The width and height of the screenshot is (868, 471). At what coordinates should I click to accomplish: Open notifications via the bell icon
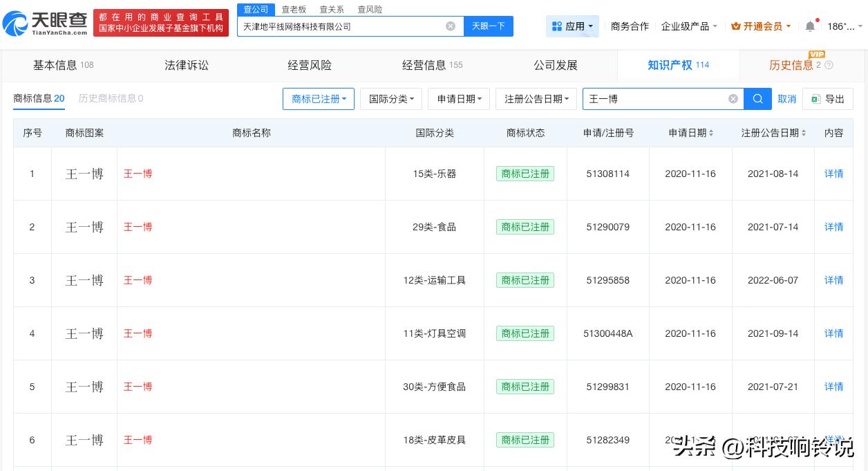pos(809,26)
